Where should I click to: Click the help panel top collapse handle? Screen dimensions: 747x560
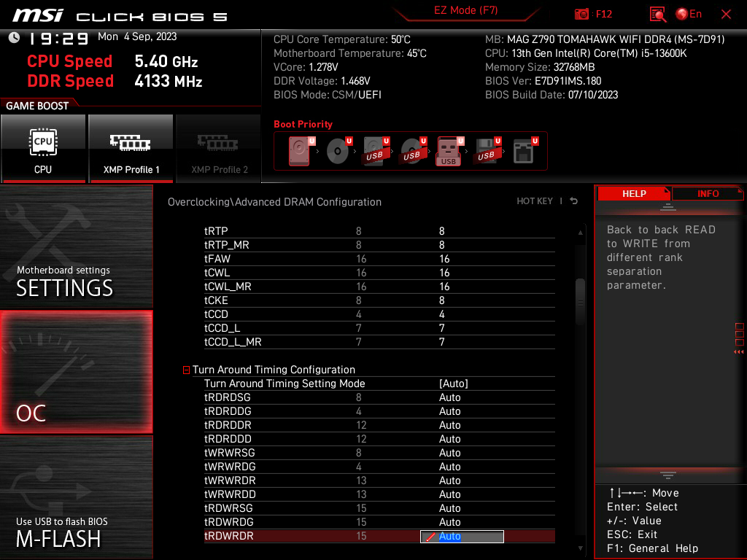pyautogui.click(x=668, y=206)
